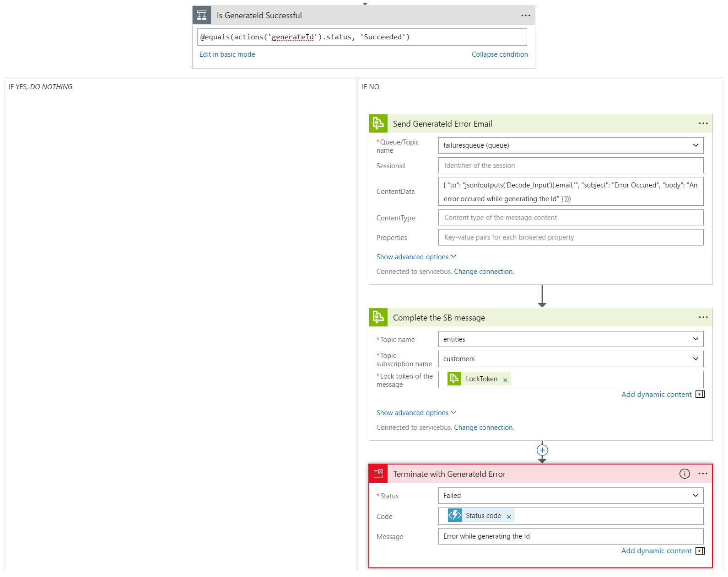Click the condition icon on Is GenerateId Successful
728x577 pixels.
click(x=202, y=16)
